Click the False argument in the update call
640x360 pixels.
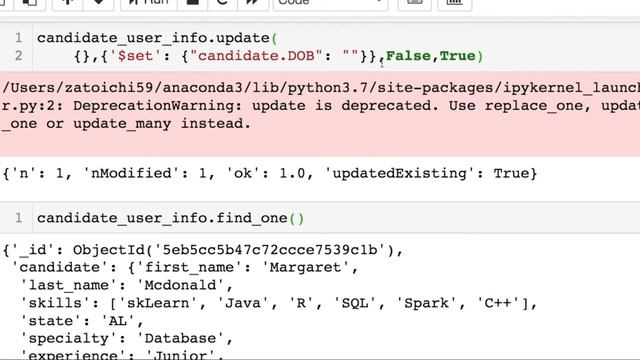[408, 56]
